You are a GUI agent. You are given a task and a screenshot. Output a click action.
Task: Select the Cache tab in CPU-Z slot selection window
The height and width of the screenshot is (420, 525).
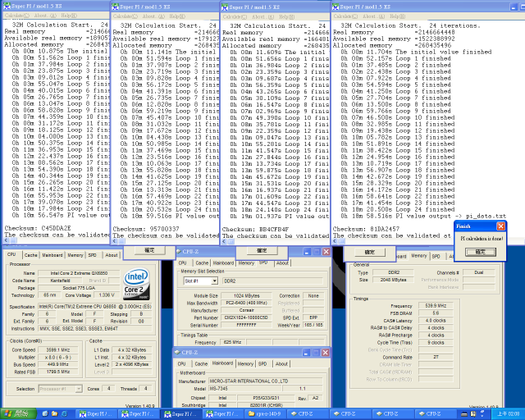coord(202,263)
